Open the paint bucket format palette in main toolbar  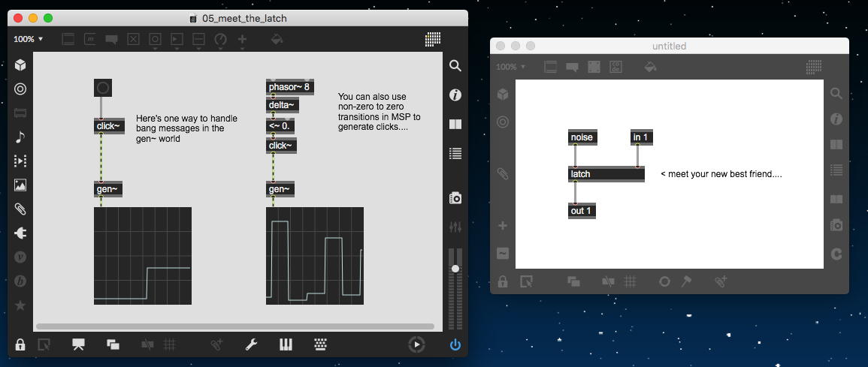(277, 39)
